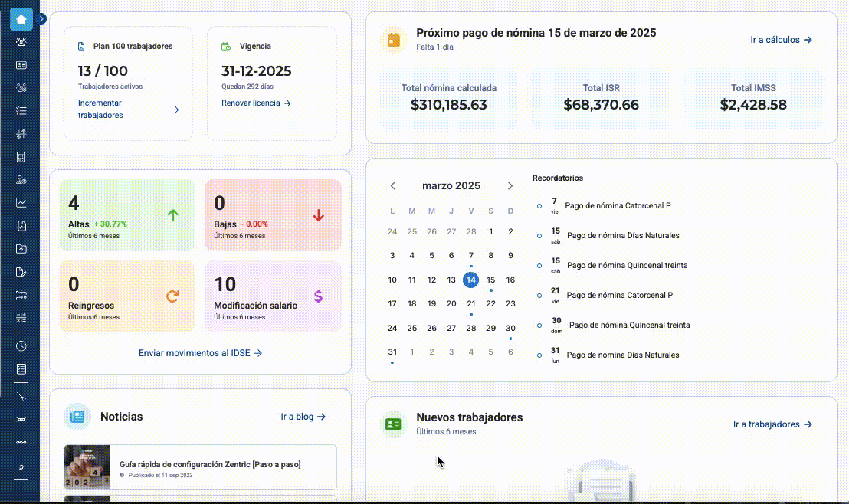Screen dimensions: 849x504
Task: Click the up-down arrows icon in sidebar
Action: click(x=21, y=134)
